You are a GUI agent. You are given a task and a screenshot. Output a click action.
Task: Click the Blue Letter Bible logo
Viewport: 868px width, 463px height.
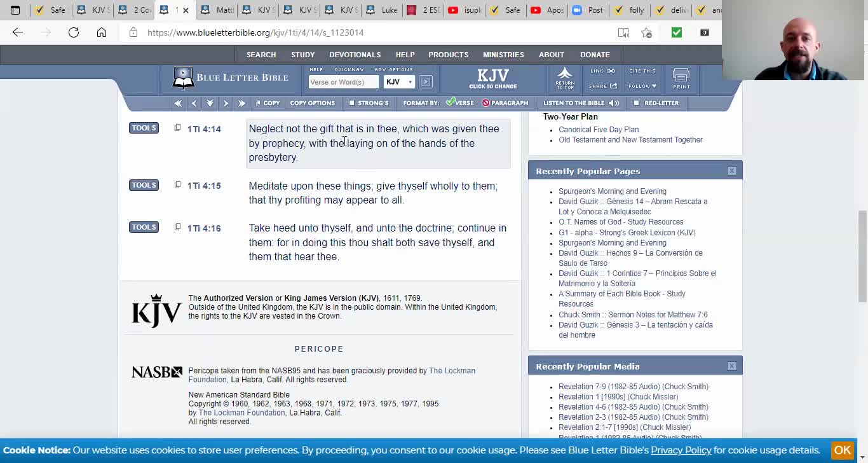click(231, 78)
